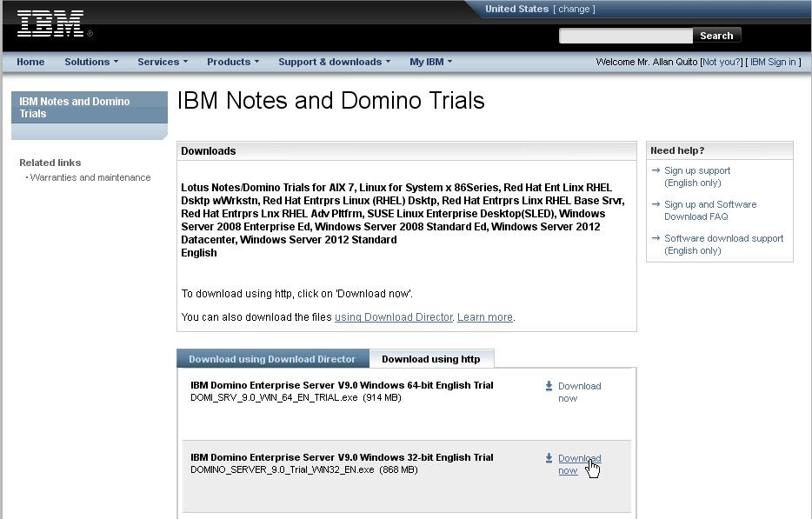
Task: Click the Downloads section header
Action: pos(407,150)
